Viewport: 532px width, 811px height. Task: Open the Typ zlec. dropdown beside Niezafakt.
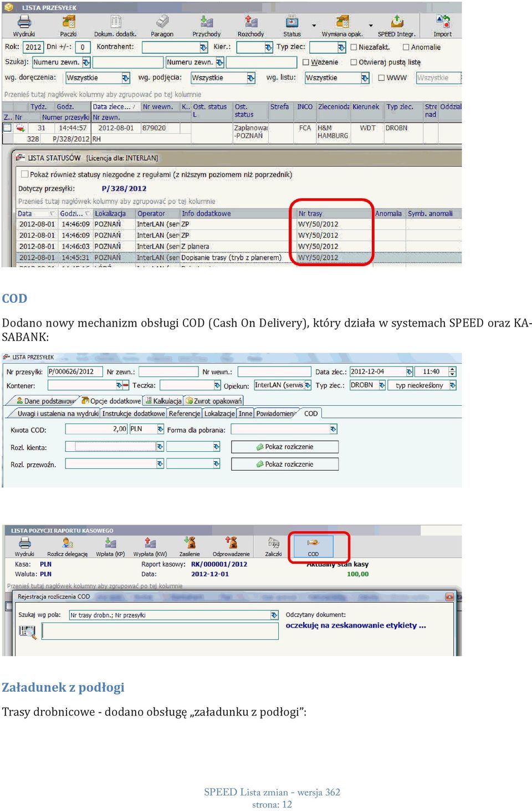coord(341,48)
